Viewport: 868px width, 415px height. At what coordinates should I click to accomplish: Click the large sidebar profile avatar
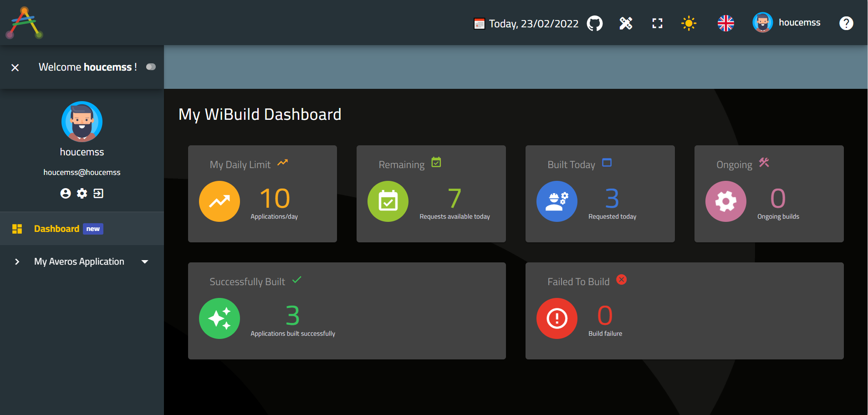click(x=82, y=122)
